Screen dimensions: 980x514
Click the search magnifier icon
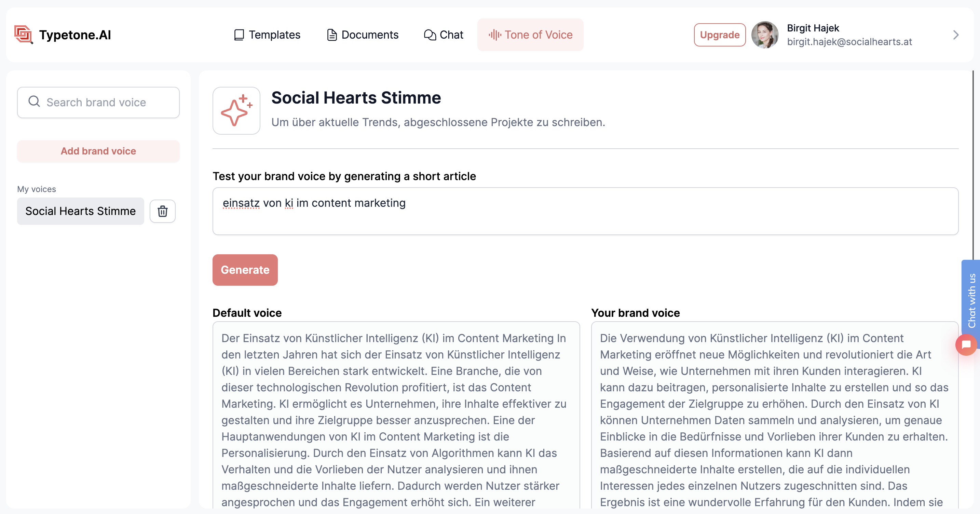(x=34, y=102)
